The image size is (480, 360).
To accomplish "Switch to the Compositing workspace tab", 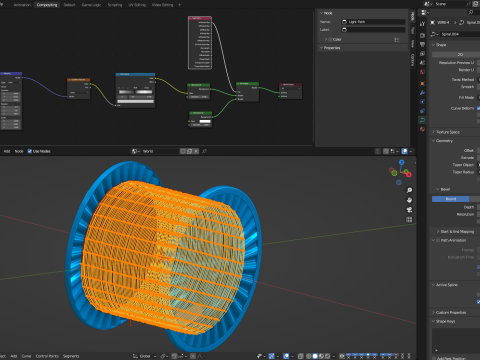I will tap(47, 5).
